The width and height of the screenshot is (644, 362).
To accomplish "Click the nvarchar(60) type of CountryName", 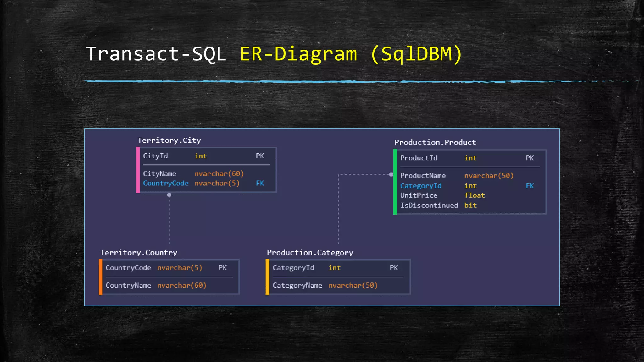I will coord(182,285).
